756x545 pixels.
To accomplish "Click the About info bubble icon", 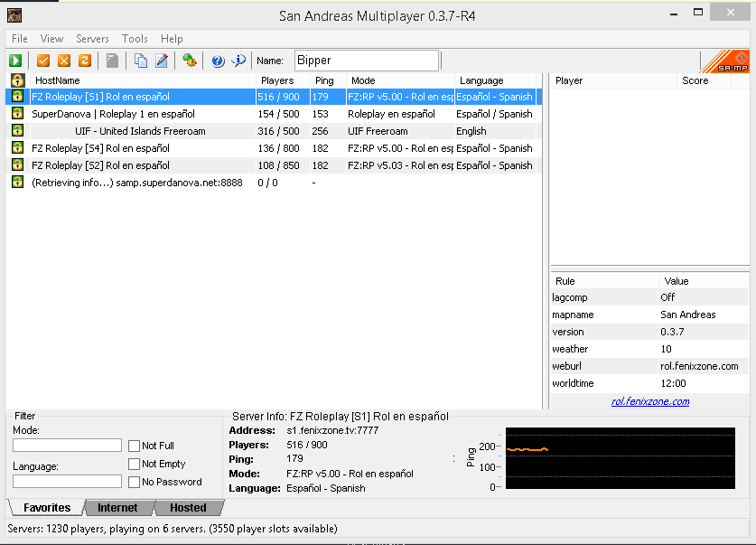I will tap(238, 61).
